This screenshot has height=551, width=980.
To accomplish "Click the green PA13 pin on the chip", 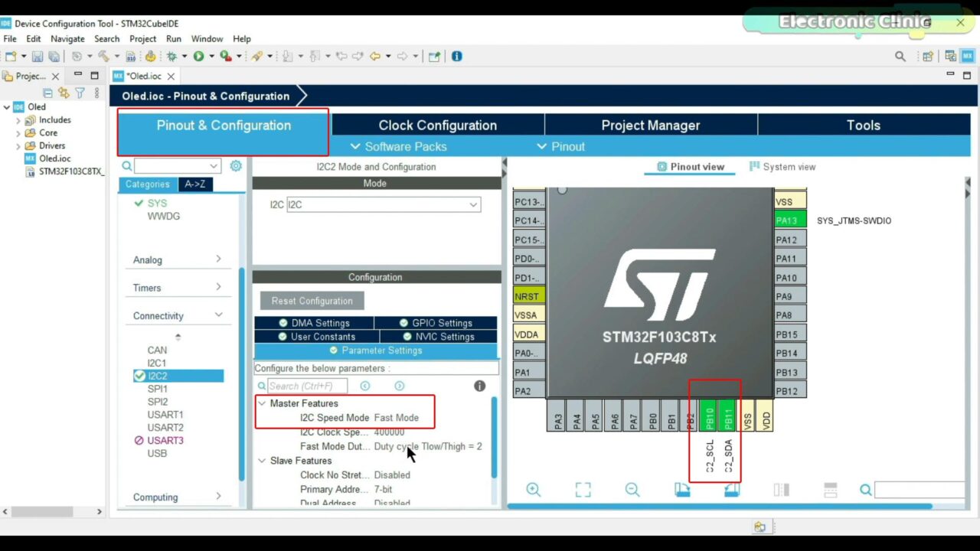I will click(790, 220).
